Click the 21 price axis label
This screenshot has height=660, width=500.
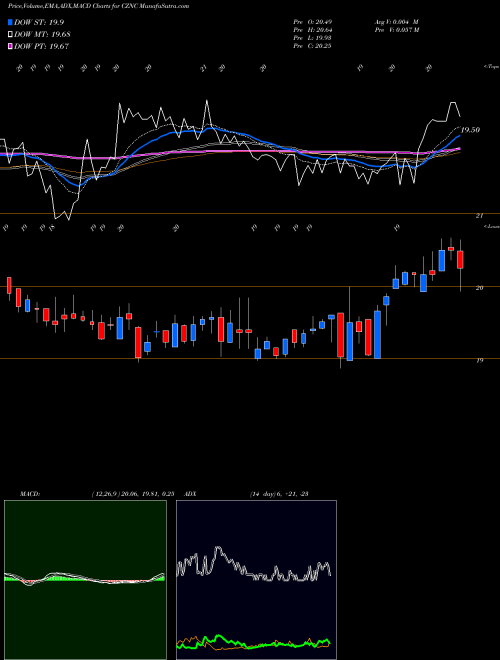[479, 216]
